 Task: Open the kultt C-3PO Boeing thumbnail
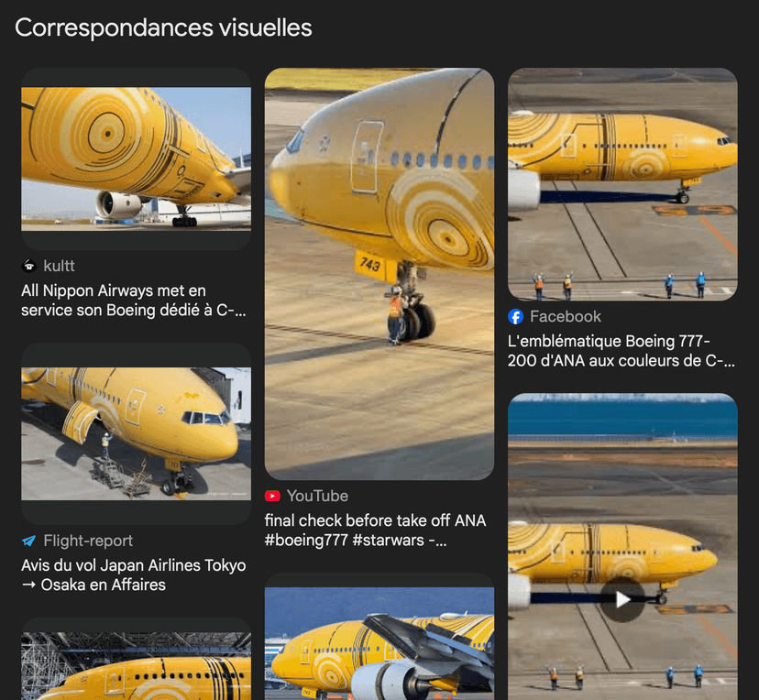click(x=136, y=159)
